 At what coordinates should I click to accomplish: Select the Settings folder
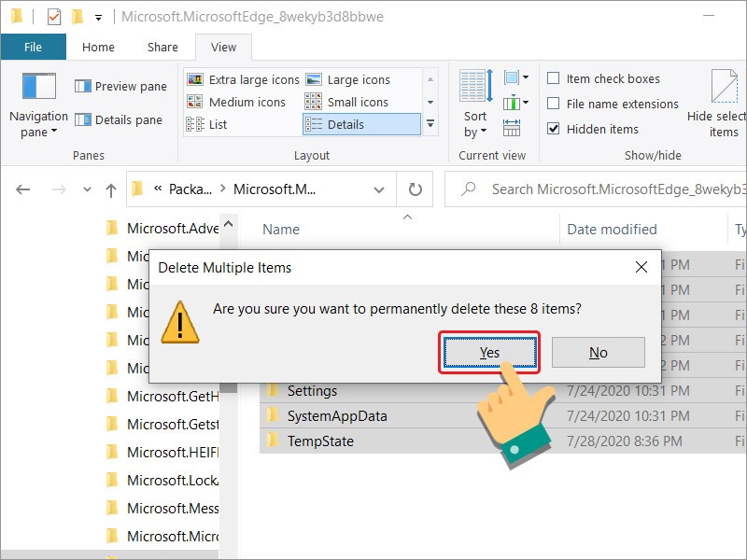[312, 391]
